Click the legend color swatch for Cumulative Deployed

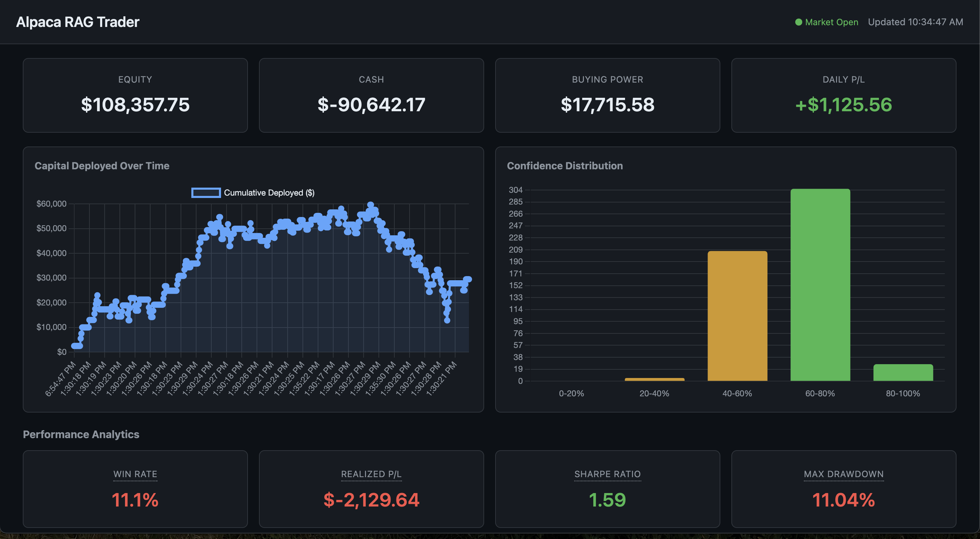pos(206,192)
